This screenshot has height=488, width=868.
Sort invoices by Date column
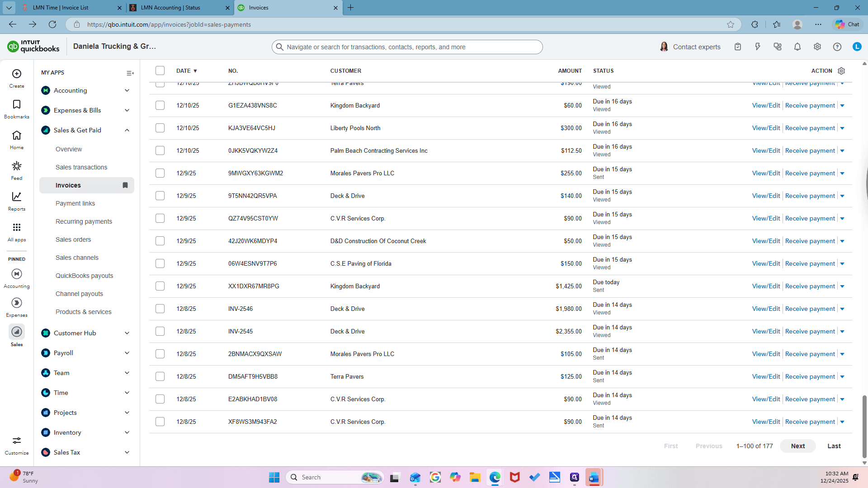[186, 71]
